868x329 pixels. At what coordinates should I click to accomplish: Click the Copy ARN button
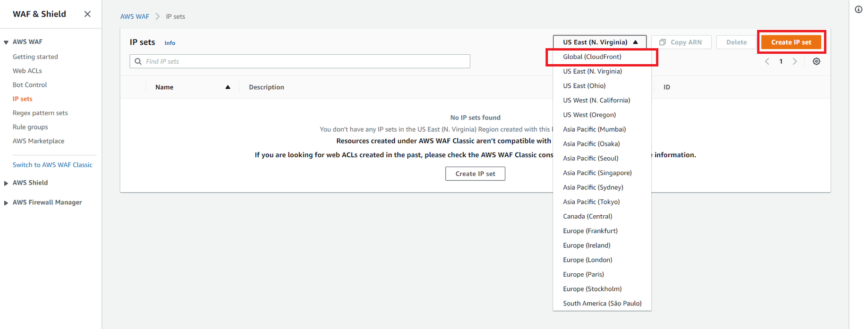coord(681,42)
